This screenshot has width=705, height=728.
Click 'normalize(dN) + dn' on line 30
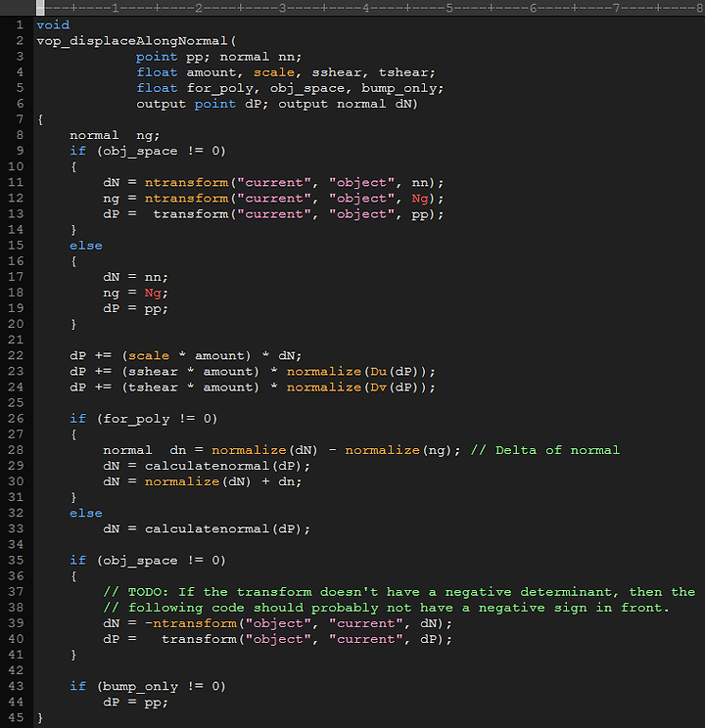click(x=222, y=481)
